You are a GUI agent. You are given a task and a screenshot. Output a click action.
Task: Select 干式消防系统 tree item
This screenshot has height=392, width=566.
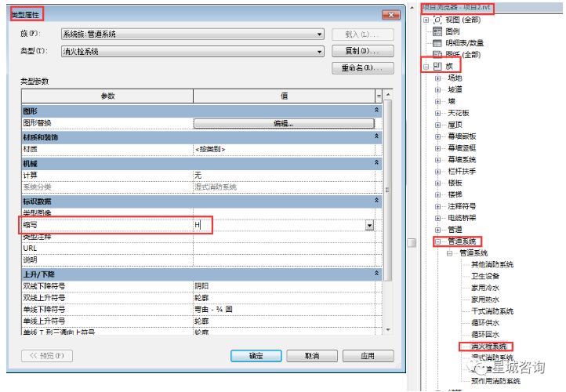point(492,311)
